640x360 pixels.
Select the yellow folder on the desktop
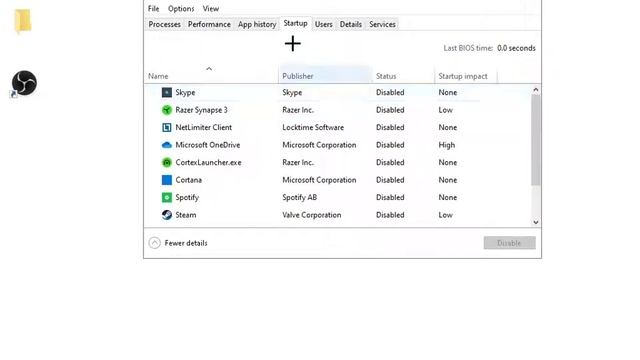click(23, 21)
